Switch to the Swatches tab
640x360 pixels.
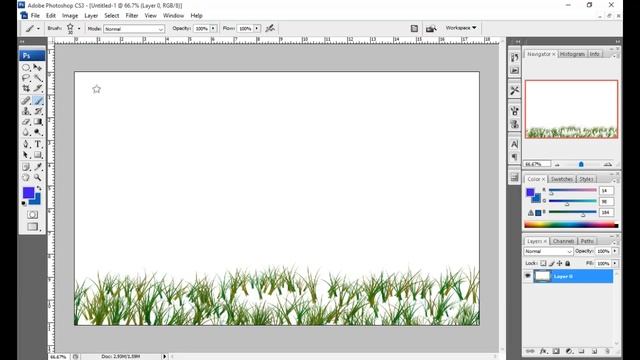[x=562, y=179]
